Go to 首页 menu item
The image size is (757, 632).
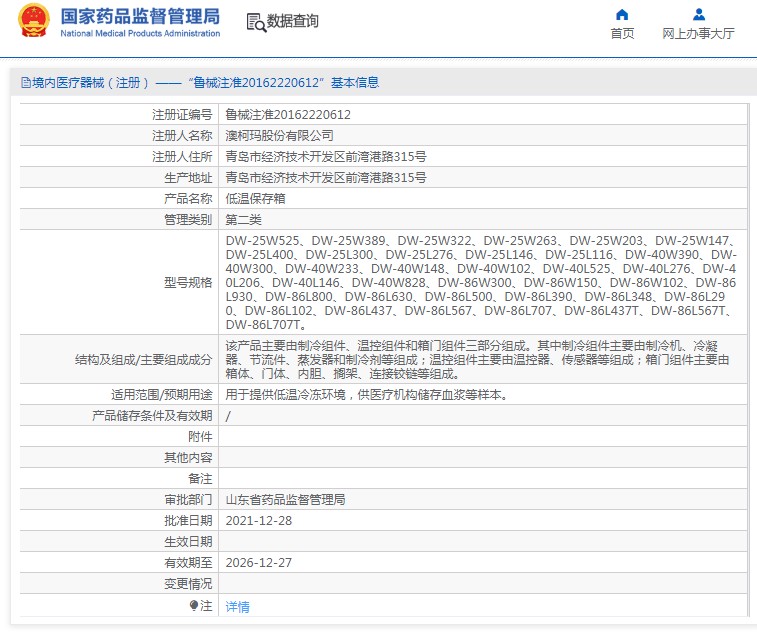coord(622,33)
